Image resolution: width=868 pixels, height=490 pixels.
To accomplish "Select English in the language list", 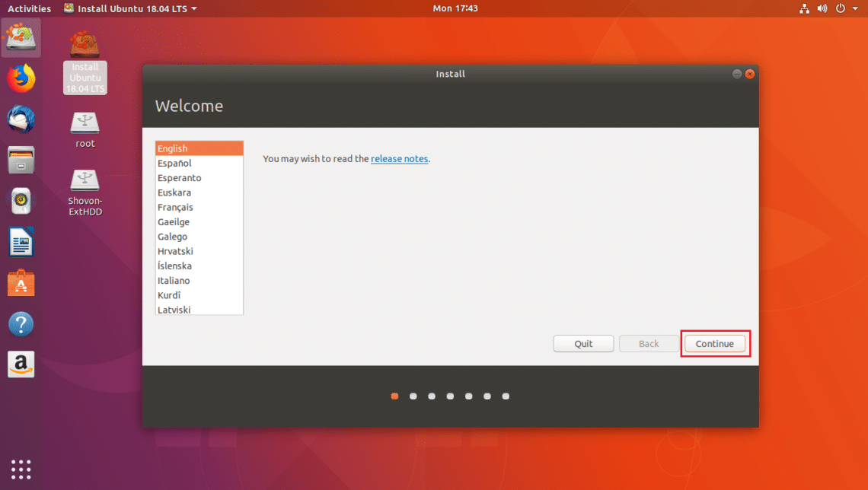I will point(199,148).
